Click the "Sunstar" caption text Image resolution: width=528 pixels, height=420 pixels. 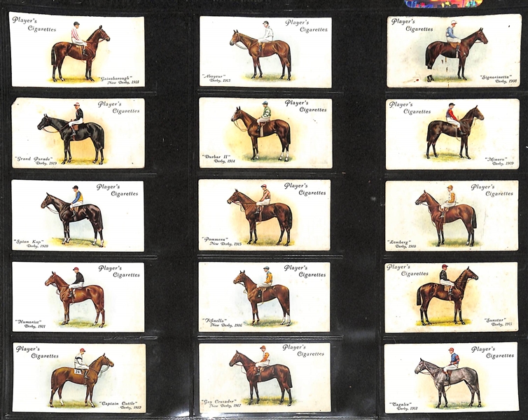pyautogui.click(x=495, y=320)
